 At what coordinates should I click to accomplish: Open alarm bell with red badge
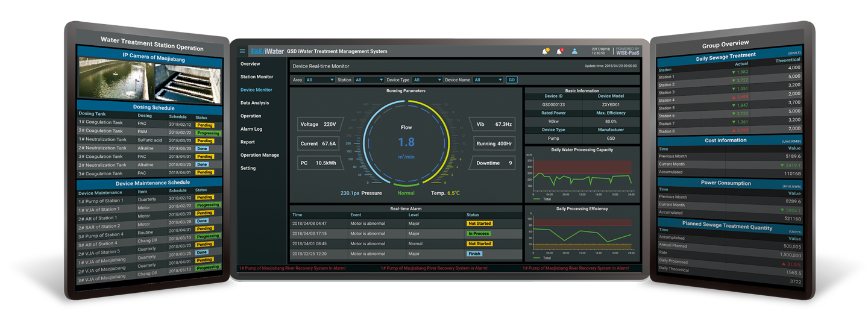(x=559, y=51)
